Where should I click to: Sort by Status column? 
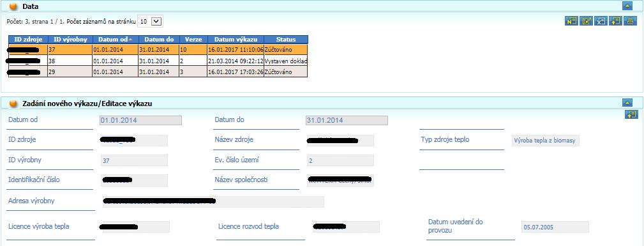point(286,40)
